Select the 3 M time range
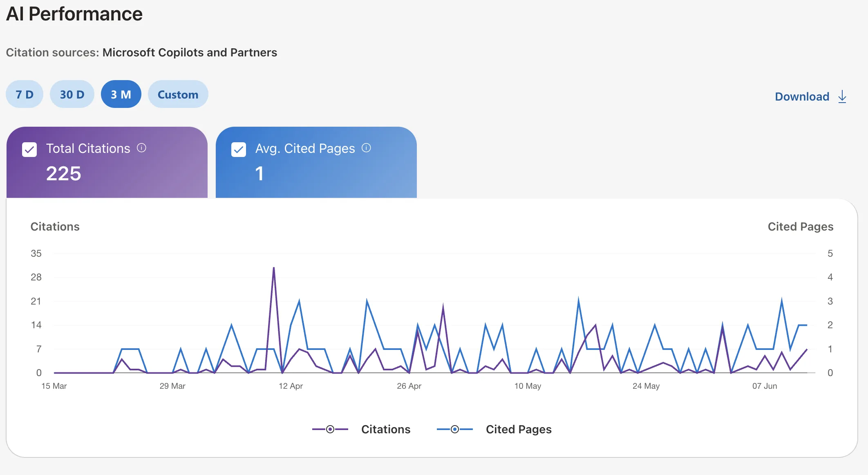Viewport: 868px width, 475px height. pos(121,94)
